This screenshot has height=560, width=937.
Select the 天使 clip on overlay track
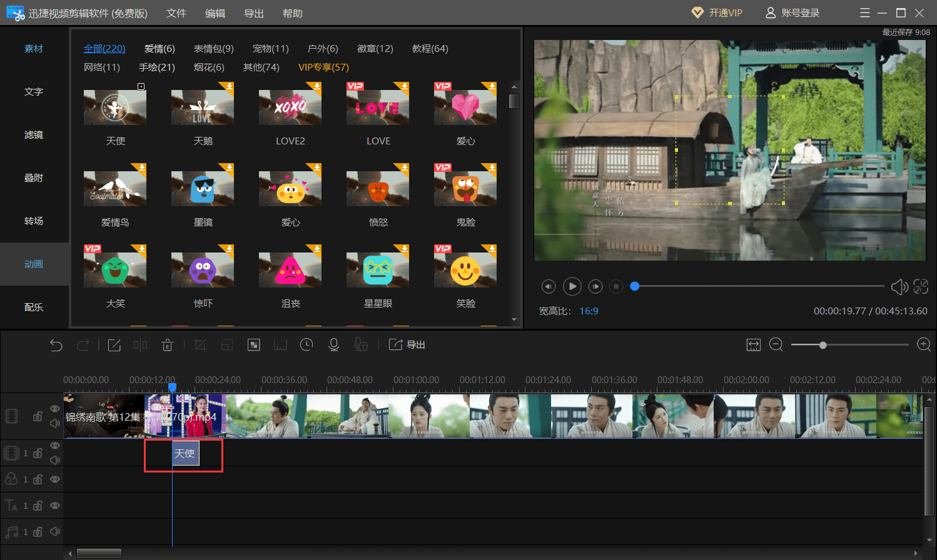click(x=186, y=453)
